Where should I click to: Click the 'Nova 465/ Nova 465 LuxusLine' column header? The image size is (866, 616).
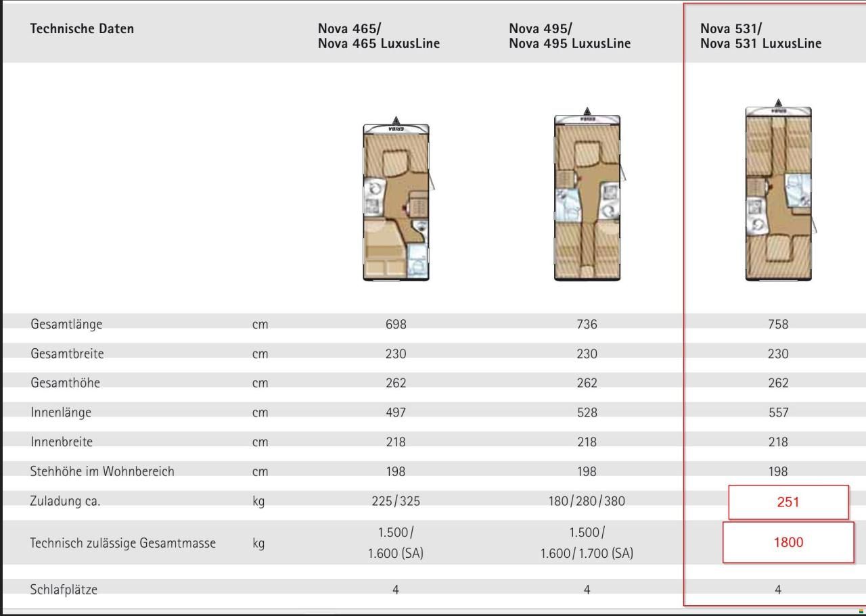[379, 36]
